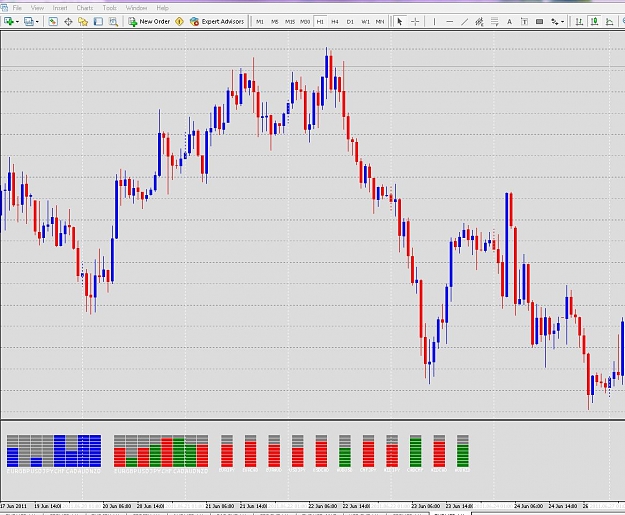This screenshot has height=515, width=625.
Task: Switch chart to H4 timeframe
Action: click(x=335, y=22)
